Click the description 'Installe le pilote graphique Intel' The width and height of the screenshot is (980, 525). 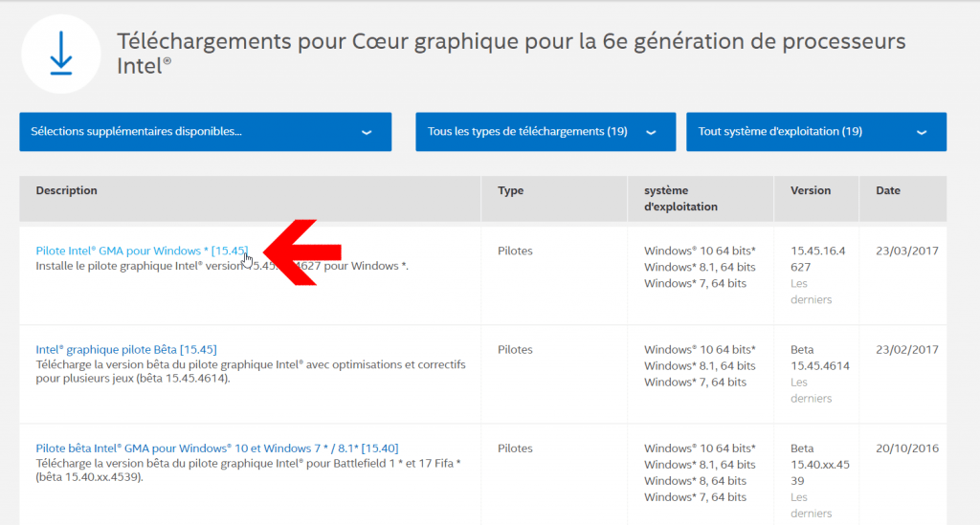click(x=222, y=266)
